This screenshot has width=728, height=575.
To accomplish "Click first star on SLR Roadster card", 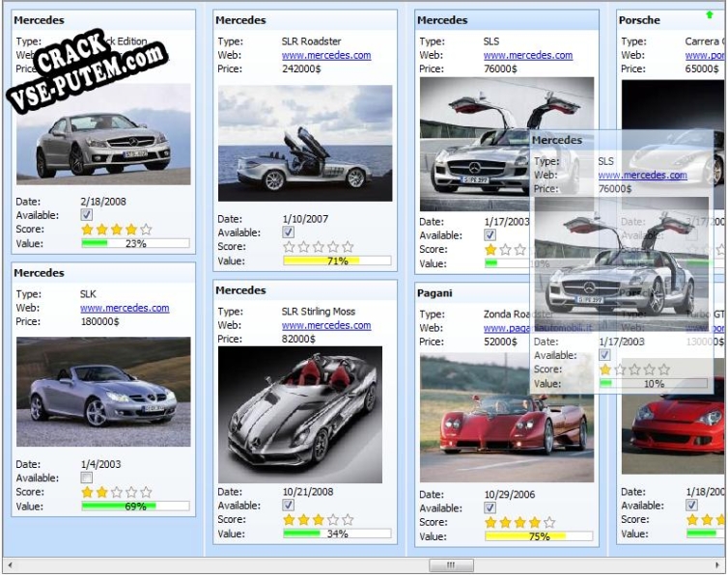I will pos(289,247).
